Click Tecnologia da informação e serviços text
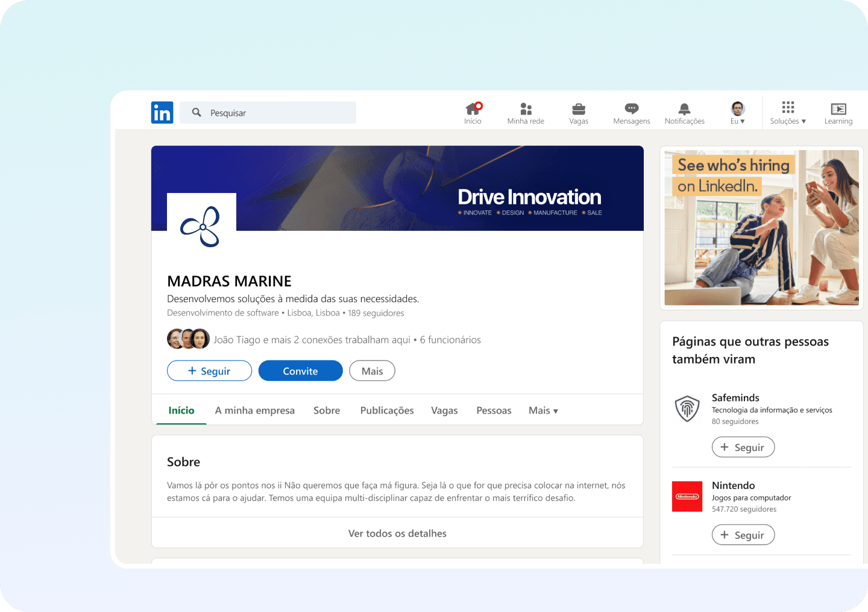Image resolution: width=868 pixels, height=612 pixels. click(772, 410)
